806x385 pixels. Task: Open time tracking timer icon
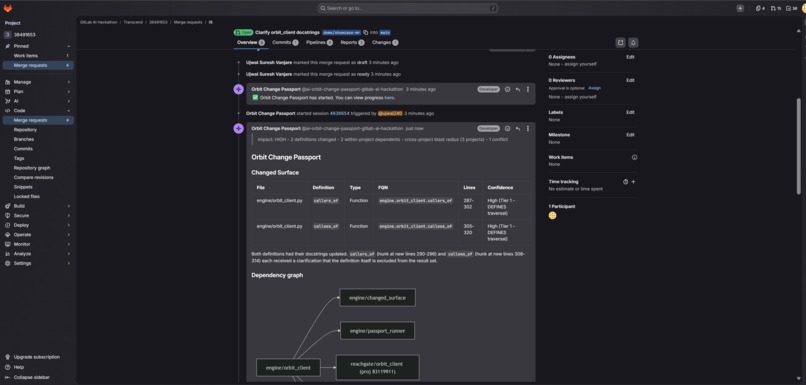[626, 181]
